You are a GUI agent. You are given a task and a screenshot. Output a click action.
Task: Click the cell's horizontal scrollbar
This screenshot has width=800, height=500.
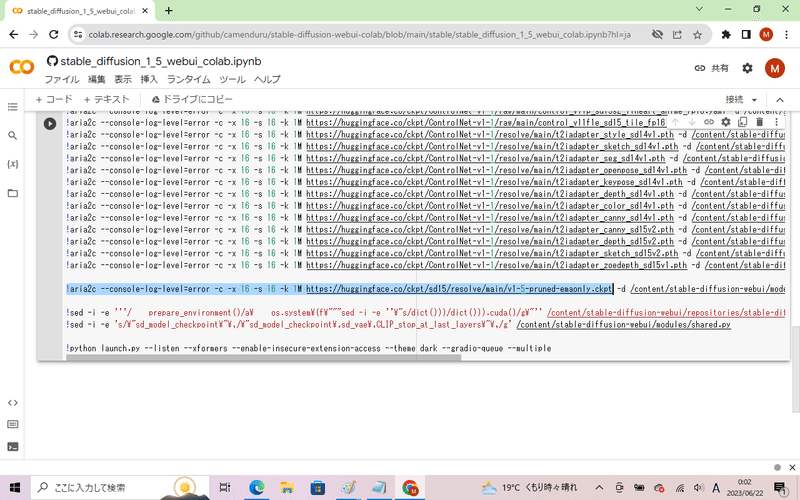click(263, 357)
